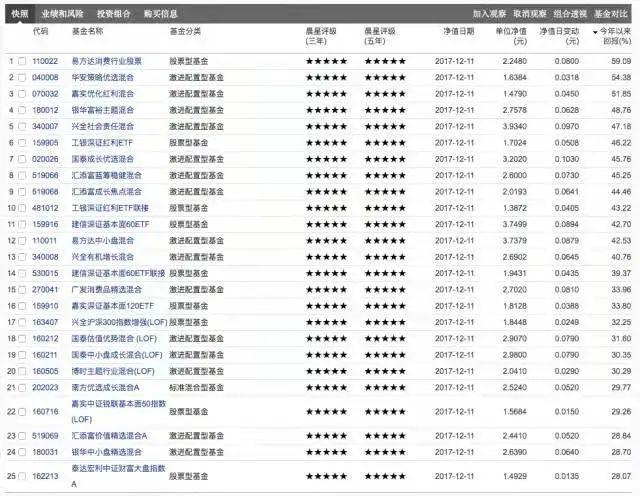Open the 国泰估值优势混合 (LOF) fund link
The height and width of the screenshot is (496, 640).
114,339
